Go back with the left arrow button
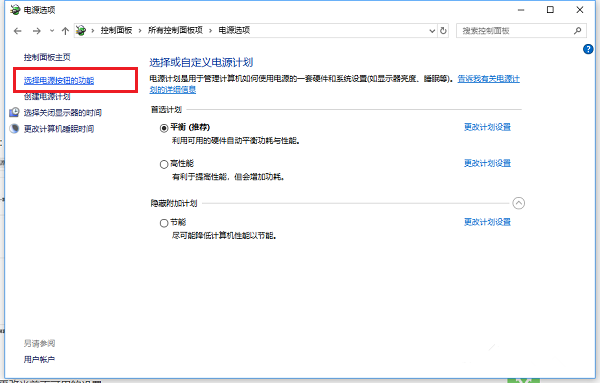600x383 pixels. tap(18, 31)
